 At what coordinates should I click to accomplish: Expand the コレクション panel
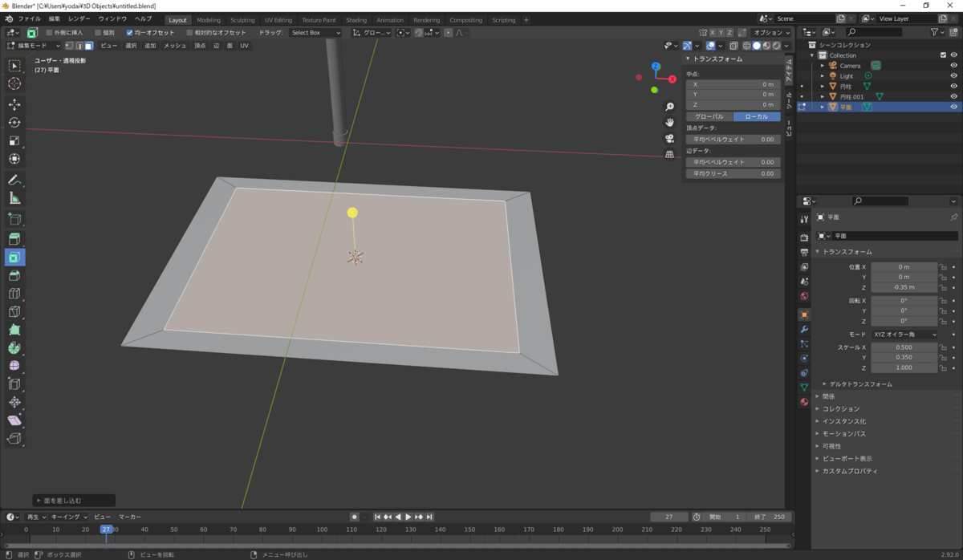pos(840,408)
